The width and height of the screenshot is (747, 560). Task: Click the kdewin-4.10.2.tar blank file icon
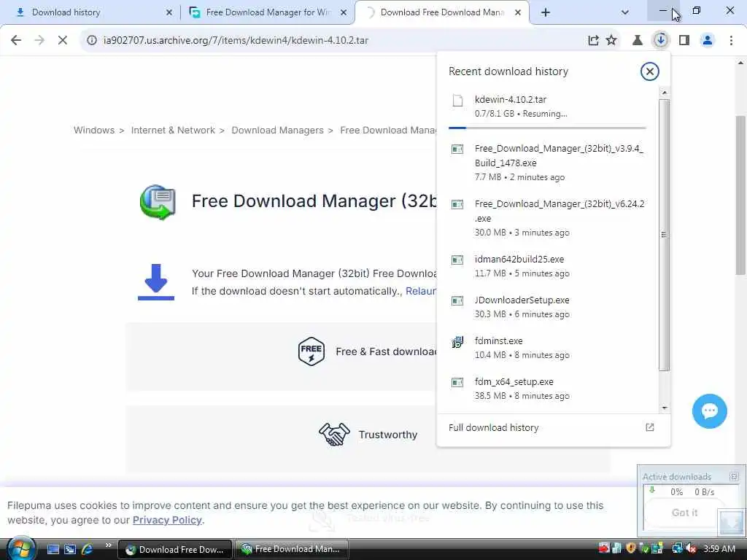(x=457, y=101)
